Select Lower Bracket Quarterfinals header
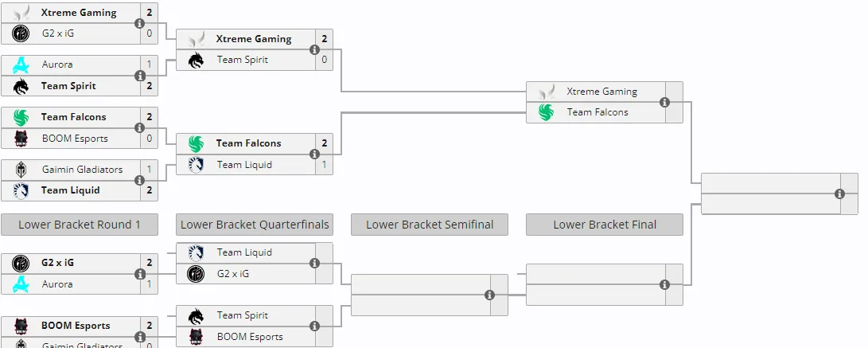 (x=255, y=225)
